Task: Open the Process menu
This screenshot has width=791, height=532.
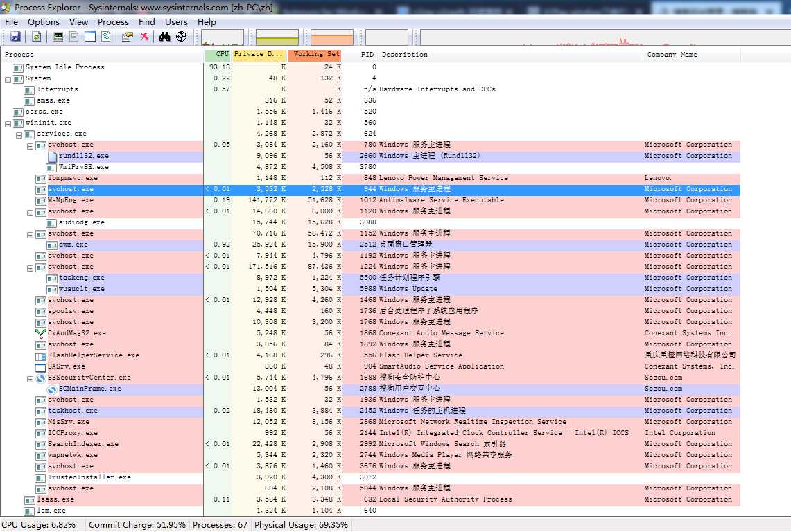Action: pyautogui.click(x=113, y=21)
